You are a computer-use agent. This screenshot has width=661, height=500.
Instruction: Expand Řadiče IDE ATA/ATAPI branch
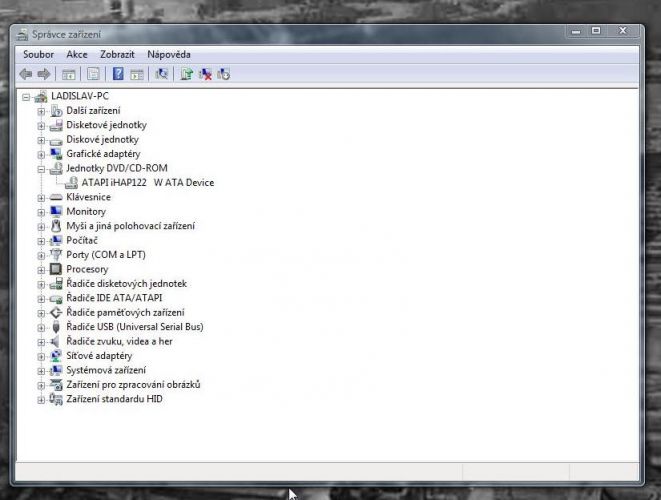click(41, 299)
